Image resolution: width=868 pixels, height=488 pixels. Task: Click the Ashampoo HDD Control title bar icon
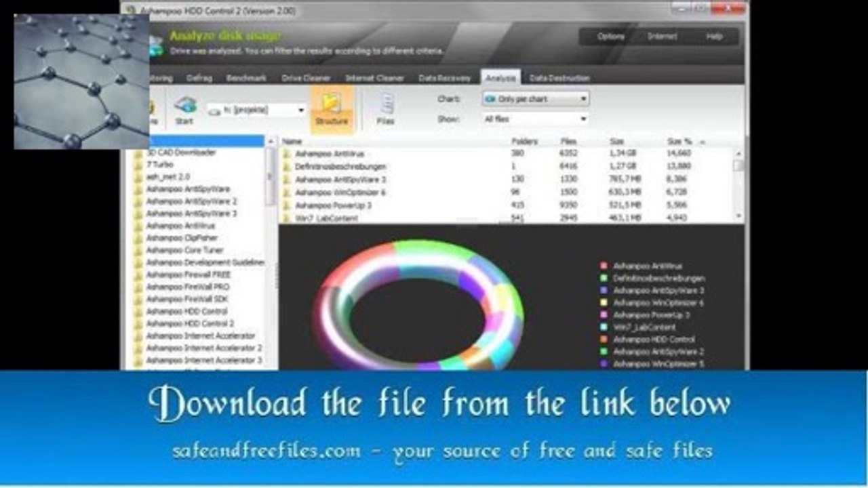pos(131,12)
